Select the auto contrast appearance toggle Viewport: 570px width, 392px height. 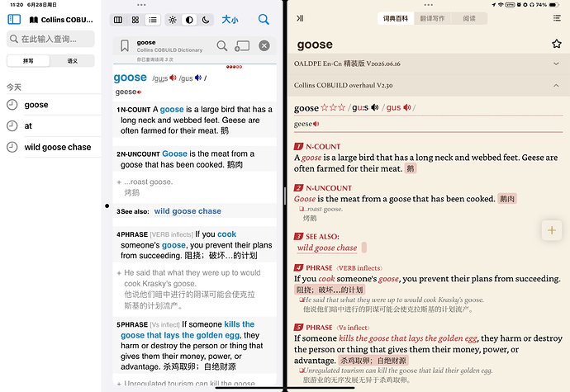click(x=189, y=20)
